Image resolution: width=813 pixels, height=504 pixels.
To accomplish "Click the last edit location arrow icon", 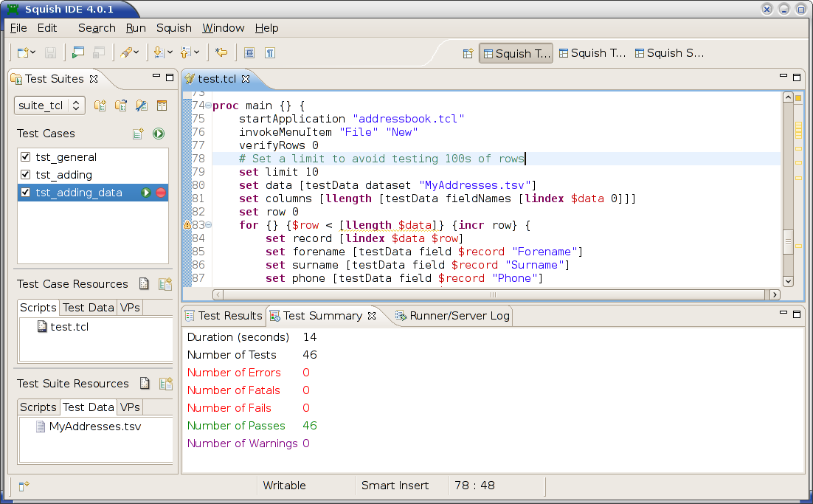I will (221, 53).
